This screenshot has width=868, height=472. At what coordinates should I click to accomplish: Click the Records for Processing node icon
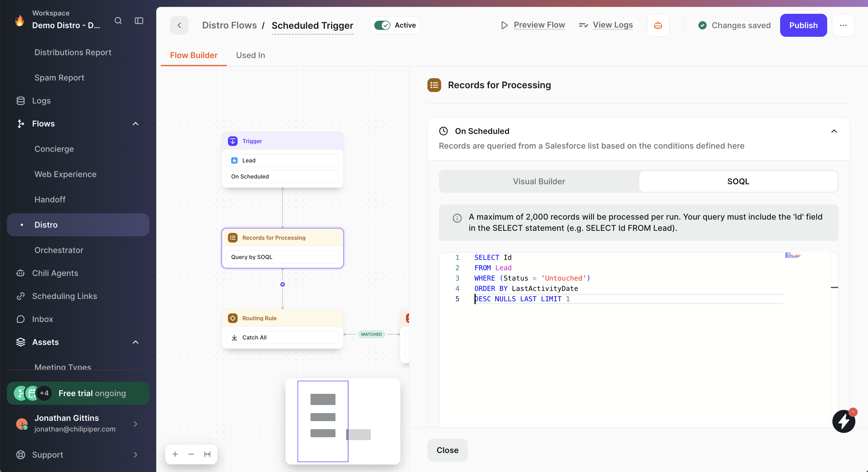[x=233, y=238]
